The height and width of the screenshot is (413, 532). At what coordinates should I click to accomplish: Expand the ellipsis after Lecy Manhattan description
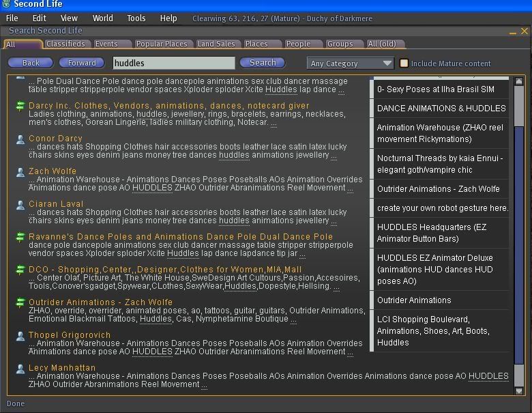click(x=204, y=385)
